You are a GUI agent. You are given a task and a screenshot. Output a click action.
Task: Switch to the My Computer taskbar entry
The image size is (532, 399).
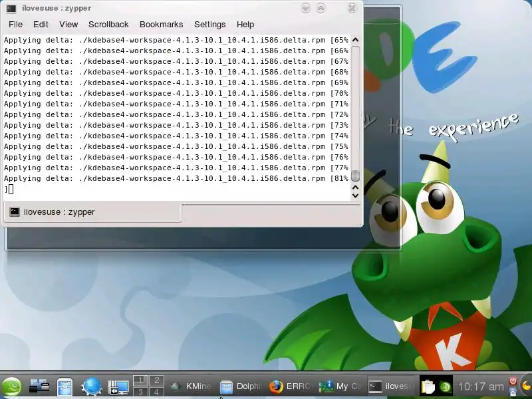click(340, 386)
